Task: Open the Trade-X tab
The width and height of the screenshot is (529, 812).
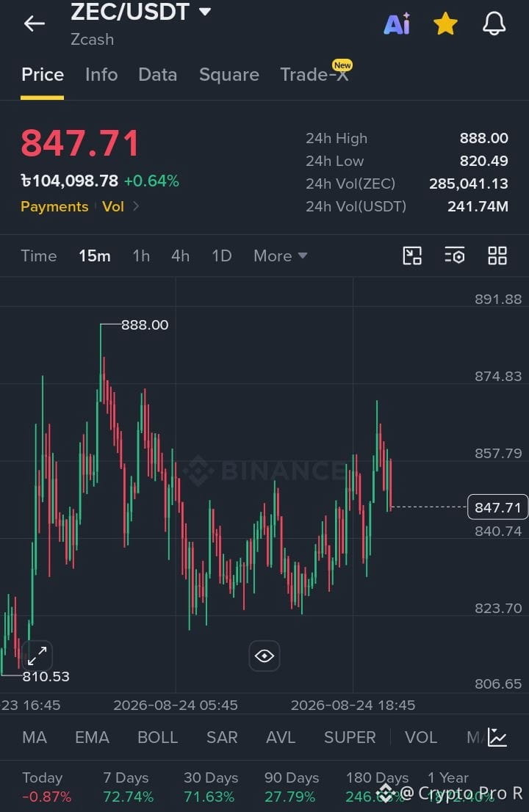Action: pos(314,75)
